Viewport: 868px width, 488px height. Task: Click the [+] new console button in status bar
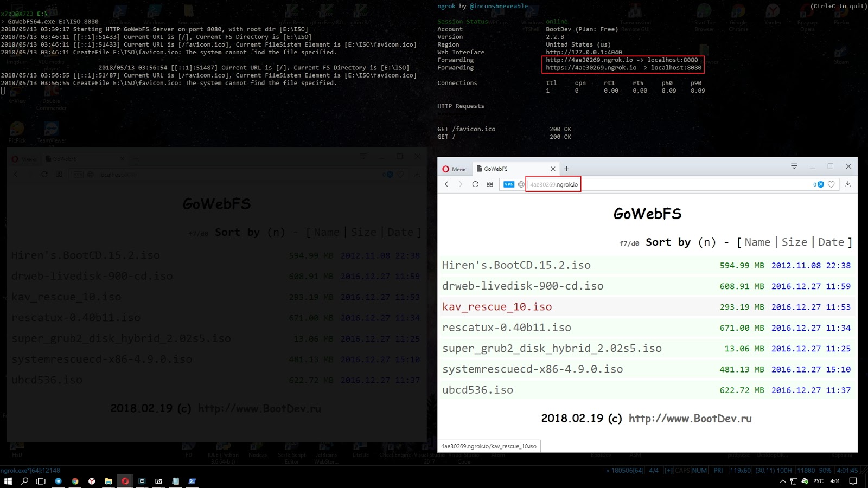tap(668, 471)
